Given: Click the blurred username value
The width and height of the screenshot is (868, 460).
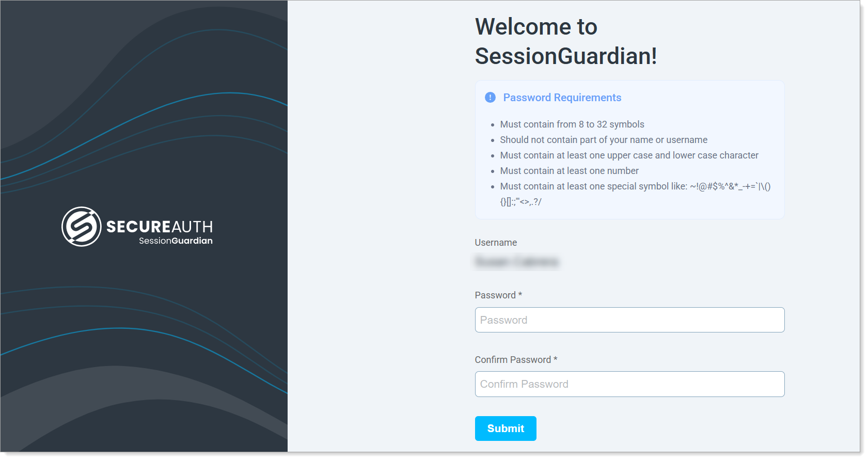Looking at the screenshot, I should 517,262.
